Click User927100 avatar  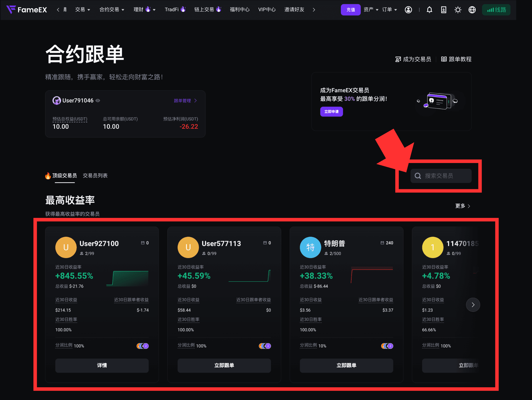[66, 247]
